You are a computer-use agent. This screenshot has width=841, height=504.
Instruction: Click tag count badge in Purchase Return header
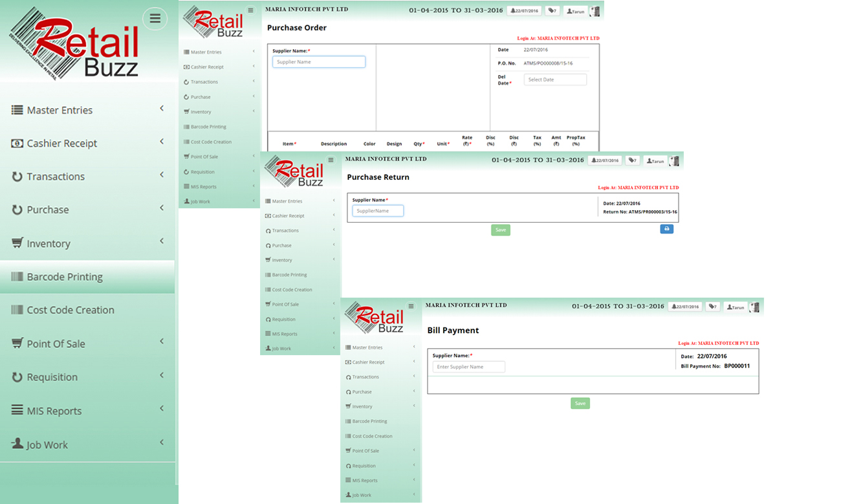point(632,160)
